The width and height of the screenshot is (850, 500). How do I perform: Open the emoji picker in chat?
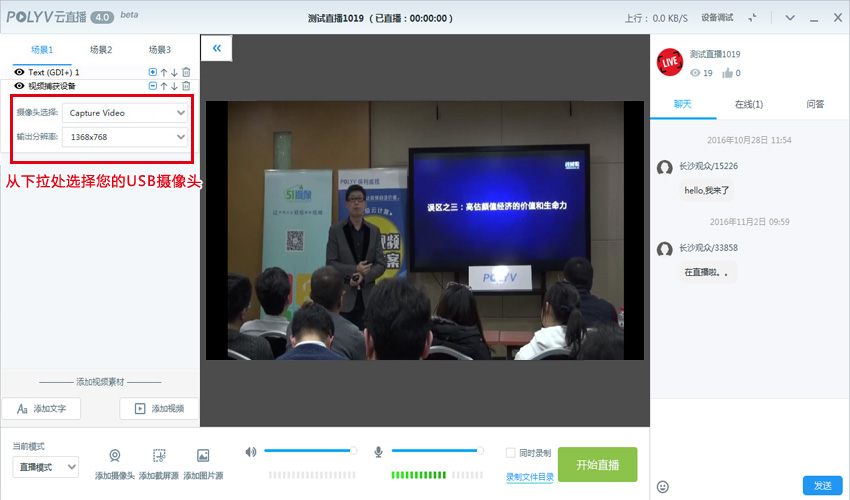(x=662, y=486)
